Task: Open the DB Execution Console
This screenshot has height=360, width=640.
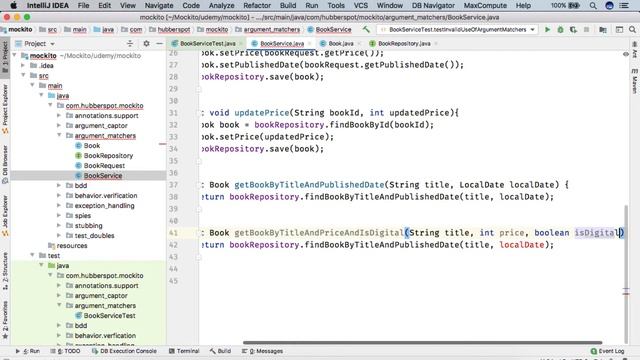Action: 124,351
